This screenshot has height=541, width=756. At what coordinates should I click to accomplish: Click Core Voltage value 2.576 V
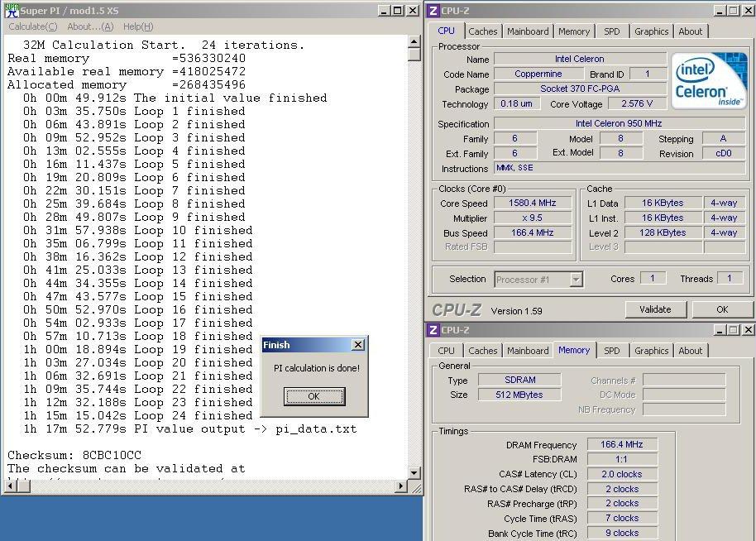(637, 103)
